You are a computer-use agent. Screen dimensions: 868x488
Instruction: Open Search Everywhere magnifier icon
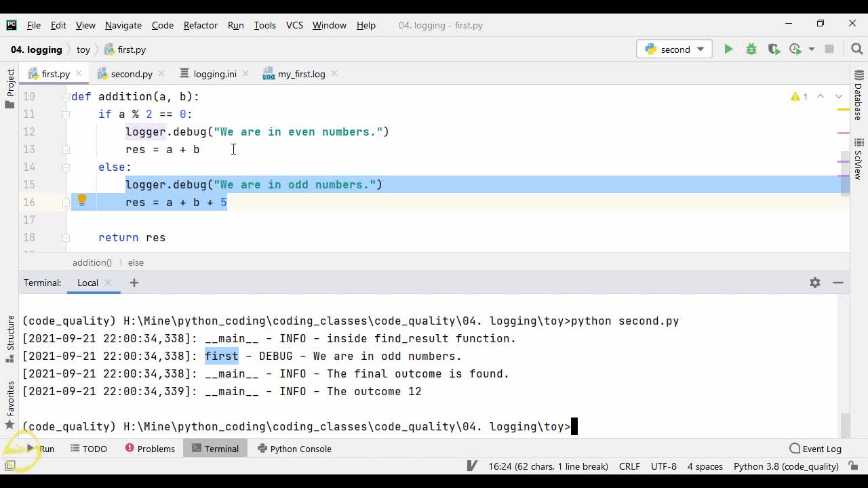856,49
